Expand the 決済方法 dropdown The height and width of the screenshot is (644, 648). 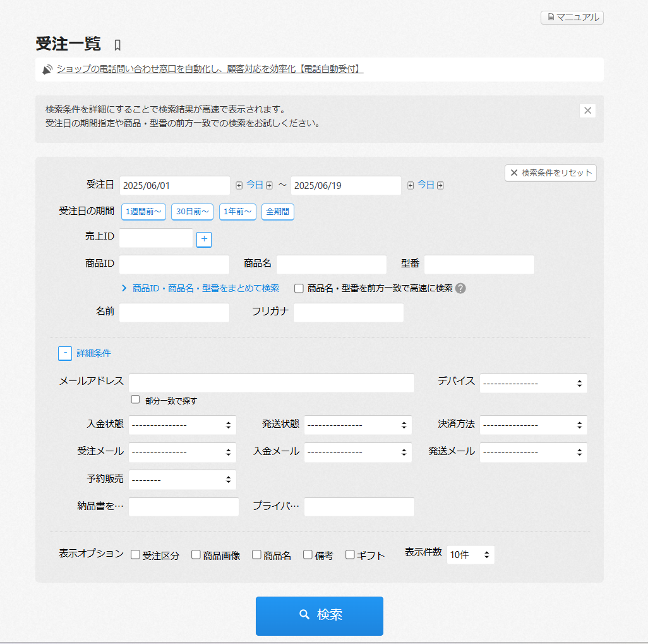[533, 425]
